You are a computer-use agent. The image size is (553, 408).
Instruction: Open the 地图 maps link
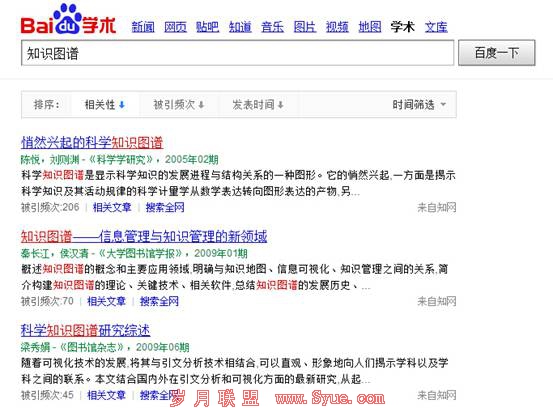tap(370, 27)
